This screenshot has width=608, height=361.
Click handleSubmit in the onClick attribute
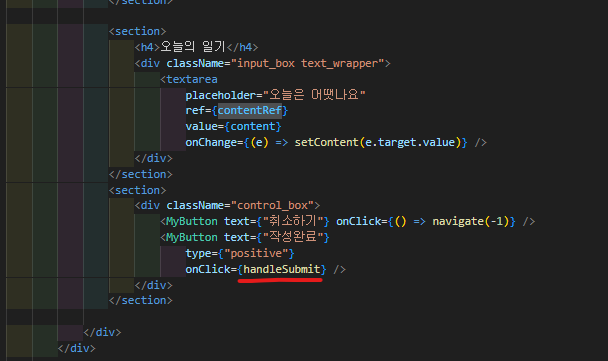[x=282, y=269]
